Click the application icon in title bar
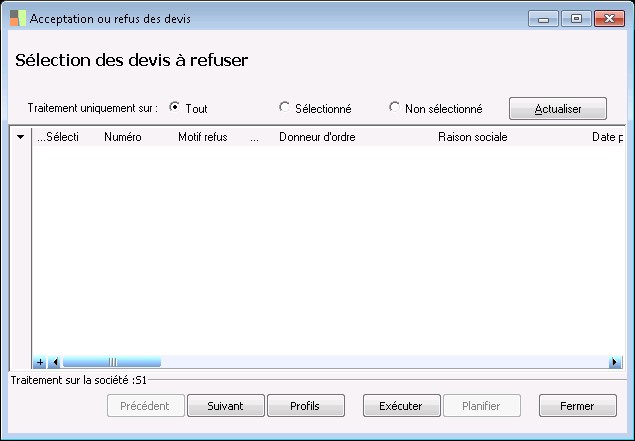The image size is (635, 441). [x=18, y=18]
